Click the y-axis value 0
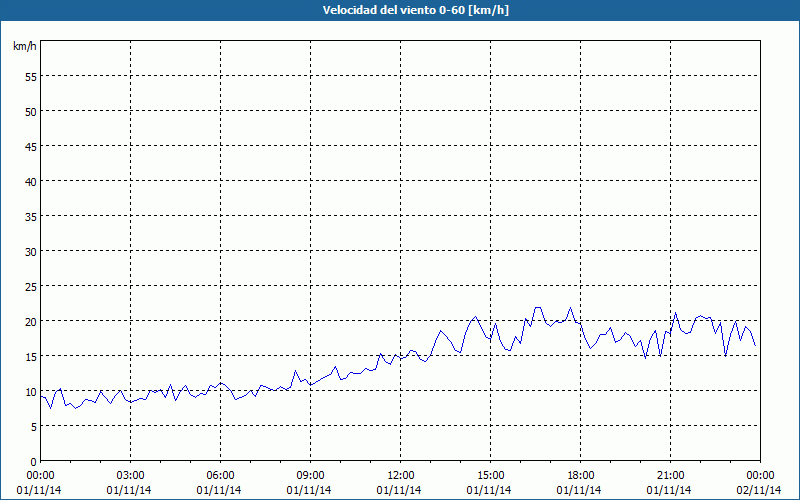This screenshot has height=500, width=800. [x=34, y=462]
